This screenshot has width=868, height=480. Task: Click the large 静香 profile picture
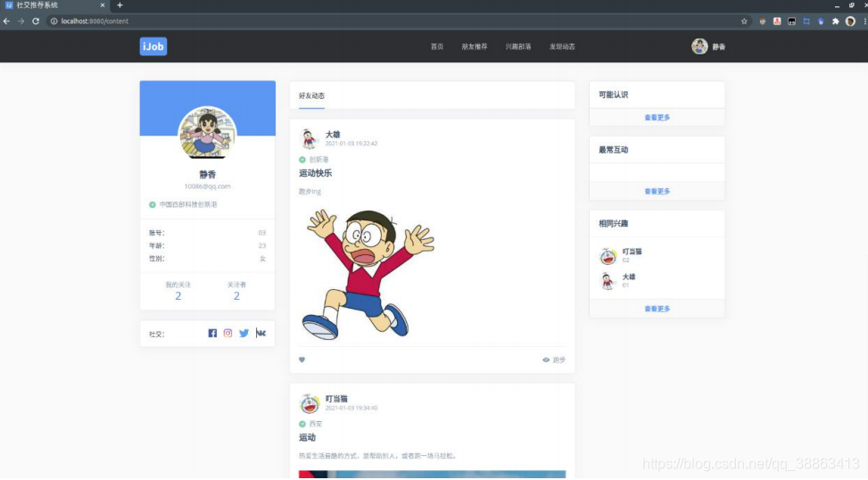[x=207, y=132]
